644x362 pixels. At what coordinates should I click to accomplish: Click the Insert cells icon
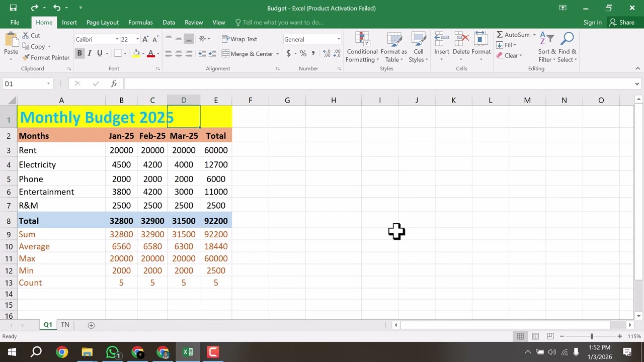tap(441, 39)
